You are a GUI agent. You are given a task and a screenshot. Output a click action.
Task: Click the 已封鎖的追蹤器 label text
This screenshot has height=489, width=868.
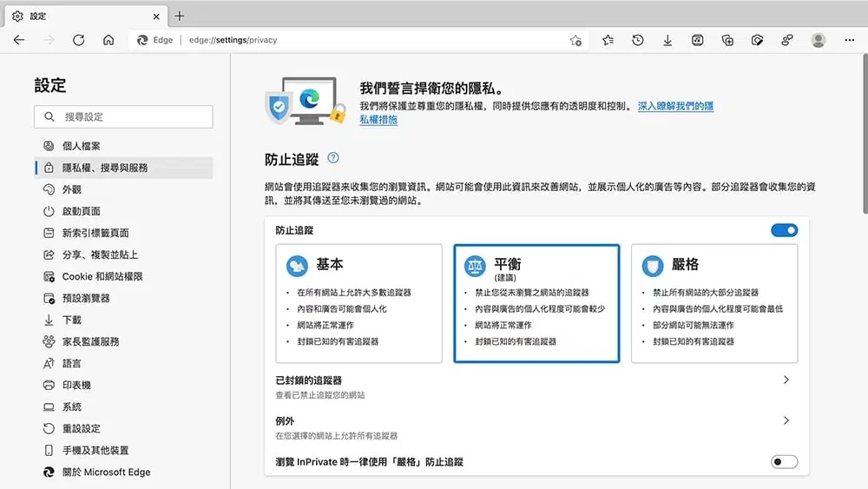pyautogui.click(x=309, y=380)
